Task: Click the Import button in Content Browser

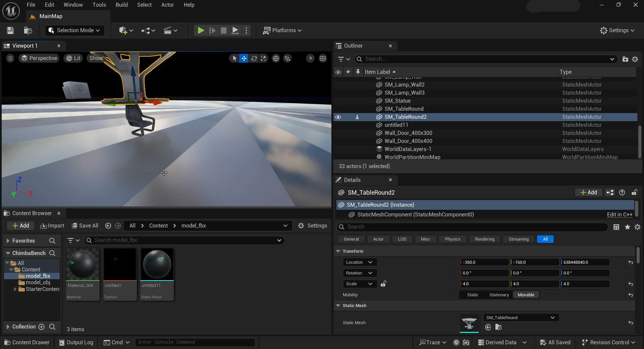Action: [x=52, y=226]
